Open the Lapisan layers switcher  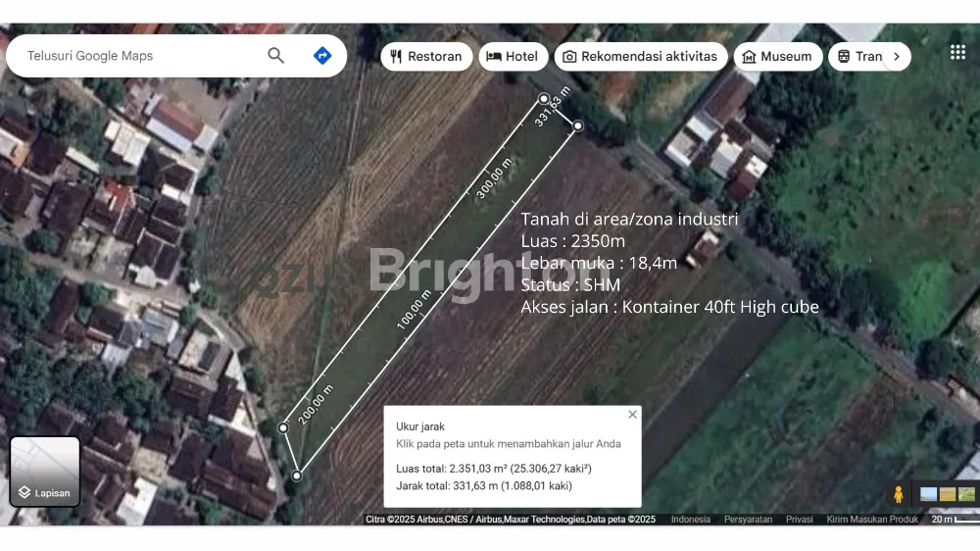click(45, 472)
